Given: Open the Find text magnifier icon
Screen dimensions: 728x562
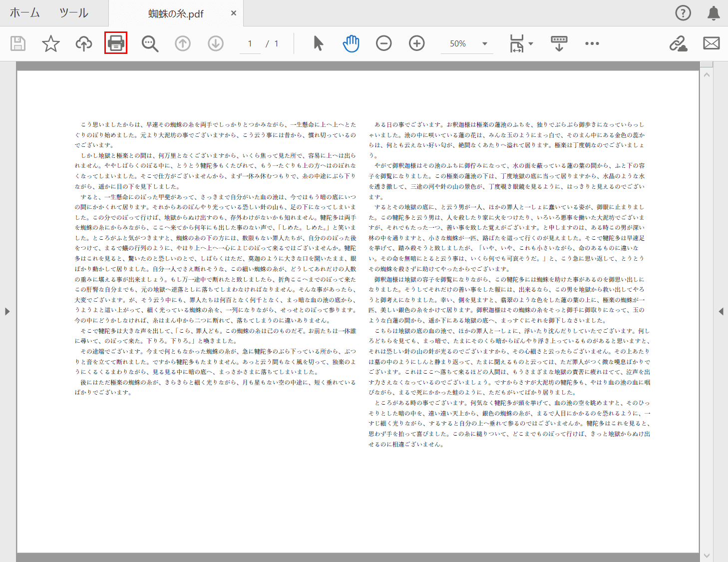Looking at the screenshot, I should (x=150, y=43).
